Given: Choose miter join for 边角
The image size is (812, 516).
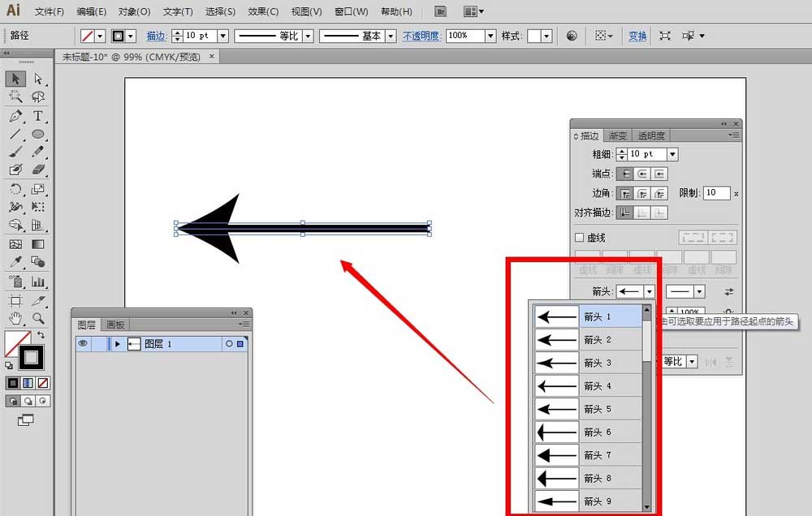Looking at the screenshot, I should point(625,194).
